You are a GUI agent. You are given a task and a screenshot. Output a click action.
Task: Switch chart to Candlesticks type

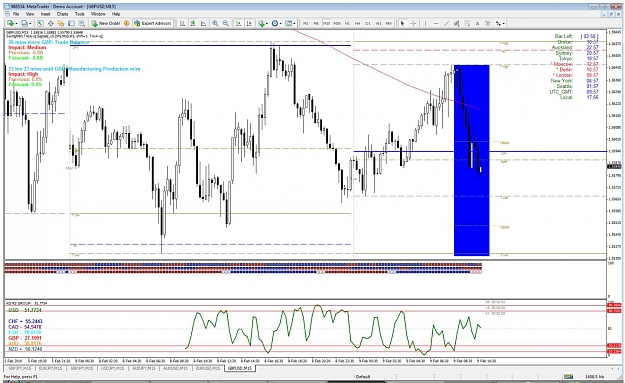click(193, 23)
